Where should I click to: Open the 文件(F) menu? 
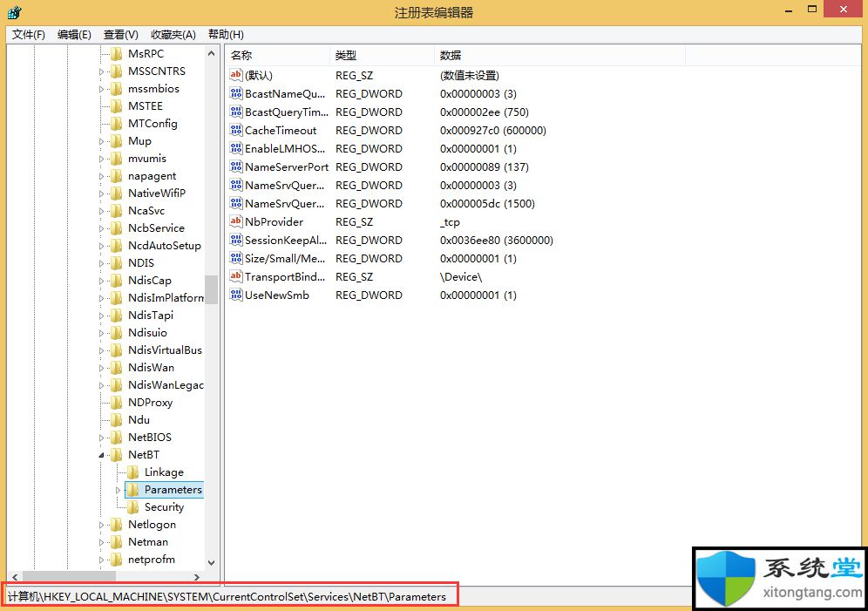tap(28, 34)
